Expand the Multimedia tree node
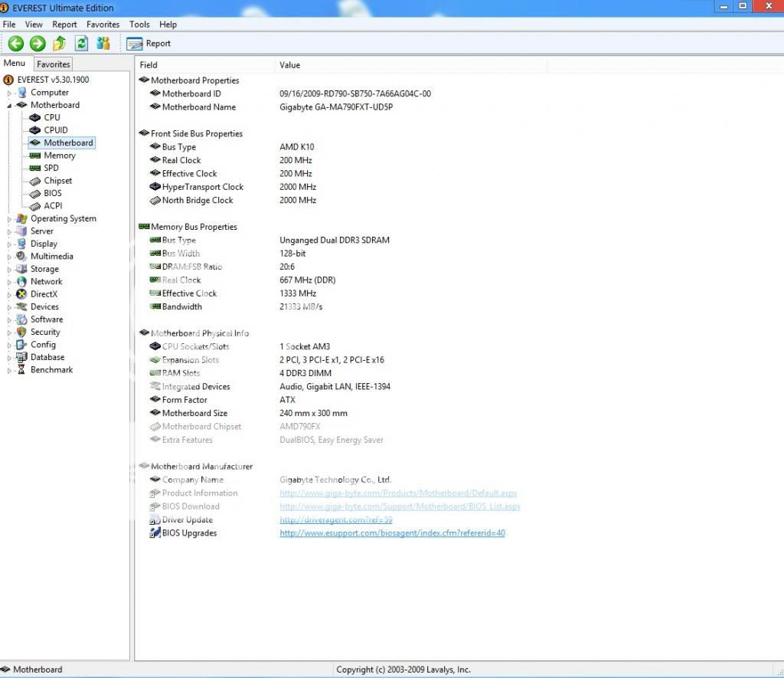The image size is (784, 678). [x=9, y=257]
